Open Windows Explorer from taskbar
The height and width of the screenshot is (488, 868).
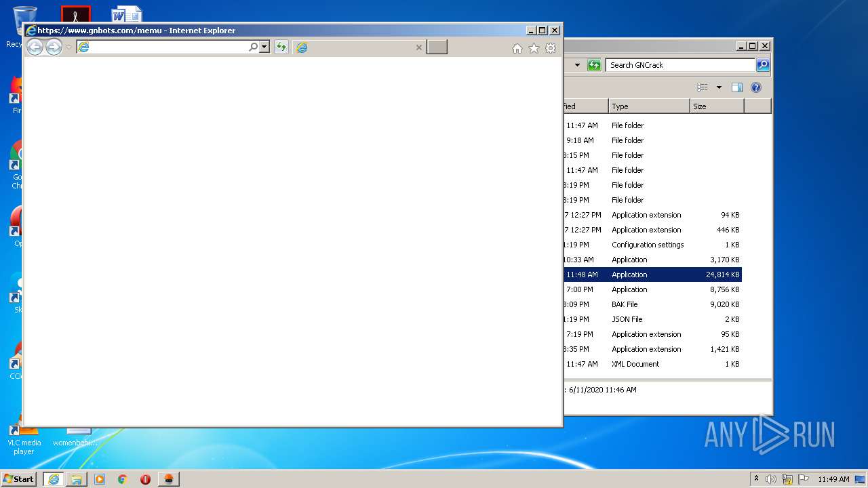click(77, 479)
